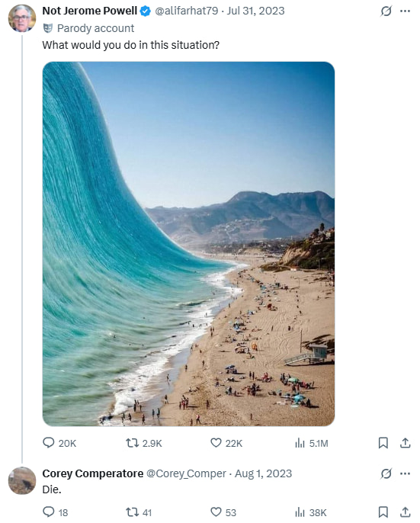Viewport: 420px width, 523px height.
Task: View analytics showing 5.1M views
Action: pos(312,443)
